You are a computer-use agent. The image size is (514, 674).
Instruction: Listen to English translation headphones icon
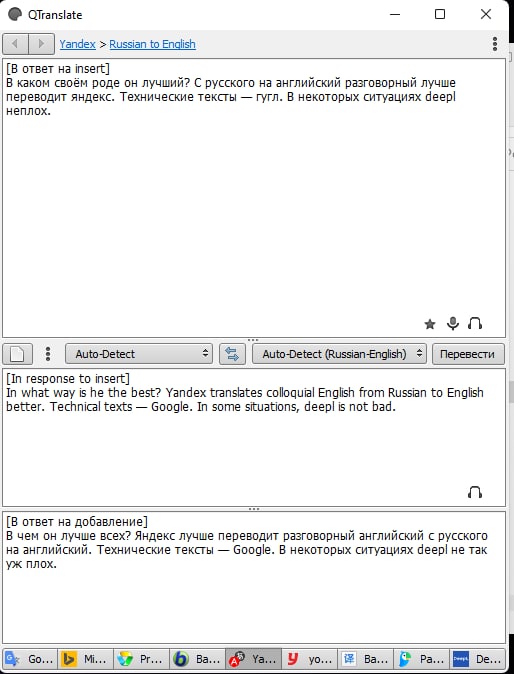point(475,492)
